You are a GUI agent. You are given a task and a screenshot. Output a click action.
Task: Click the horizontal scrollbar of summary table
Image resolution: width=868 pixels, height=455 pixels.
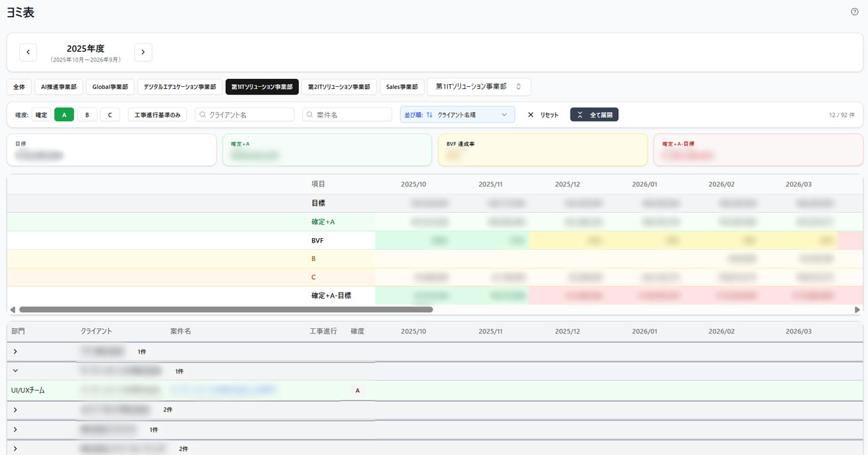pyautogui.click(x=225, y=310)
